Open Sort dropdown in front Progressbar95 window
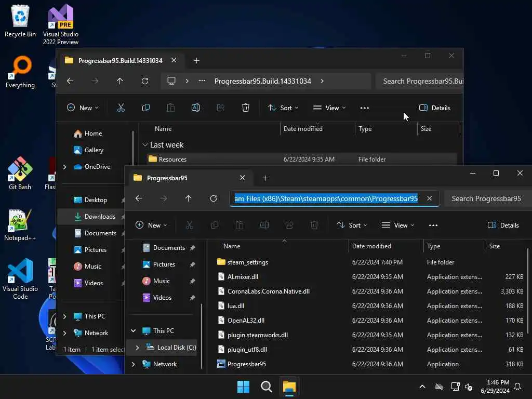Image resolution: width=532 pixels, height=399 pixels. [352, 225]
